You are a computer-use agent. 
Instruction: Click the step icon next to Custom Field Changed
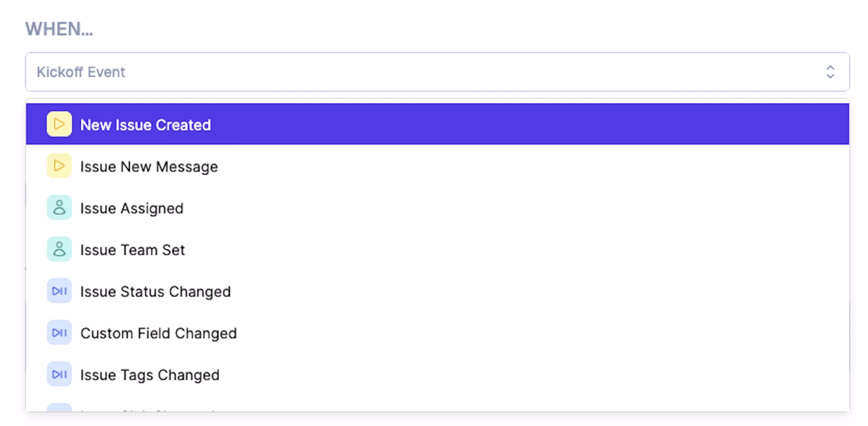(x=59, y=333)
